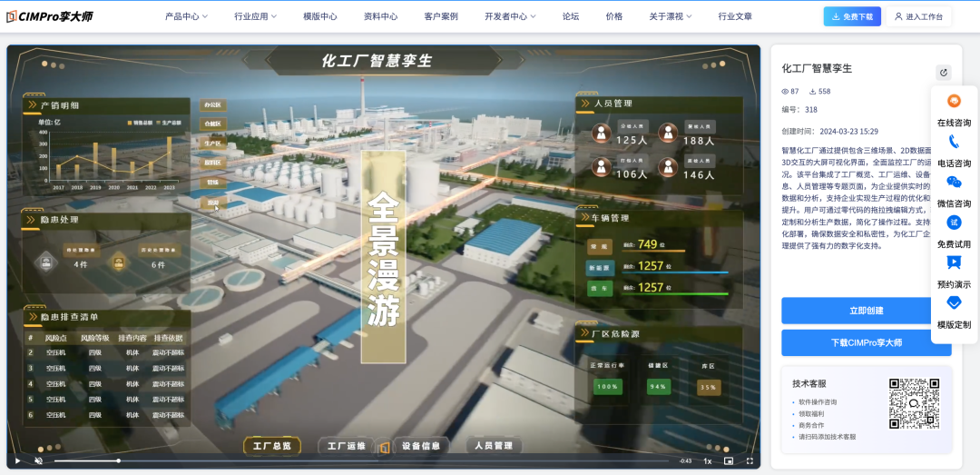Click the 免费试用 trial icon

click(x=954, y=223)
